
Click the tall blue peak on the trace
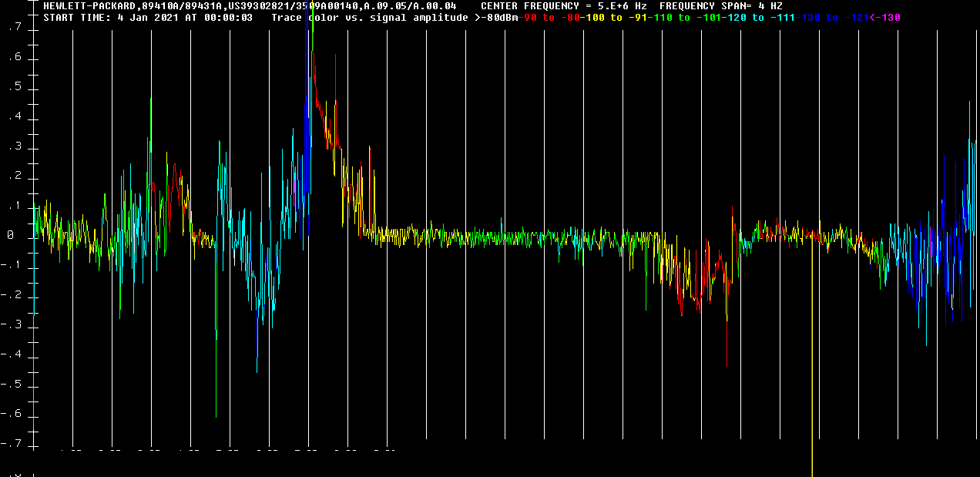(307, 46)
